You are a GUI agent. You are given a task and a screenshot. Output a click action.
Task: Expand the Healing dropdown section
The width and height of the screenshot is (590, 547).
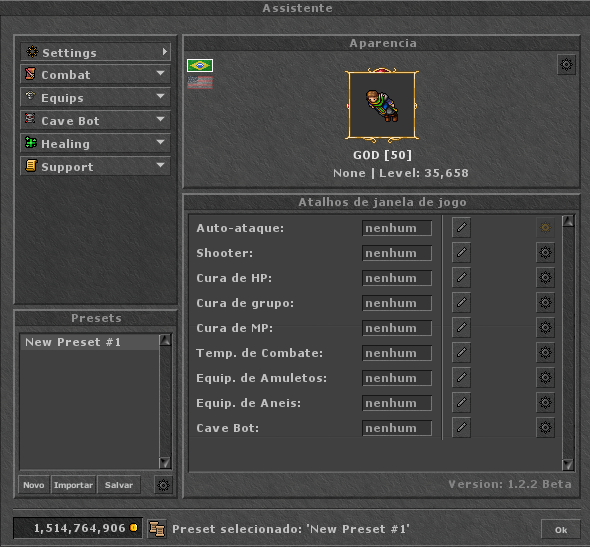coord(96,143)
